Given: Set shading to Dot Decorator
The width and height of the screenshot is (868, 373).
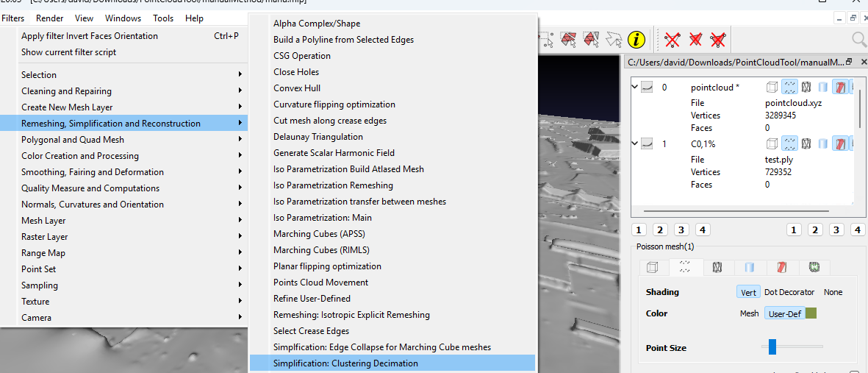Looking at the screenshot, I should [789, 292].
